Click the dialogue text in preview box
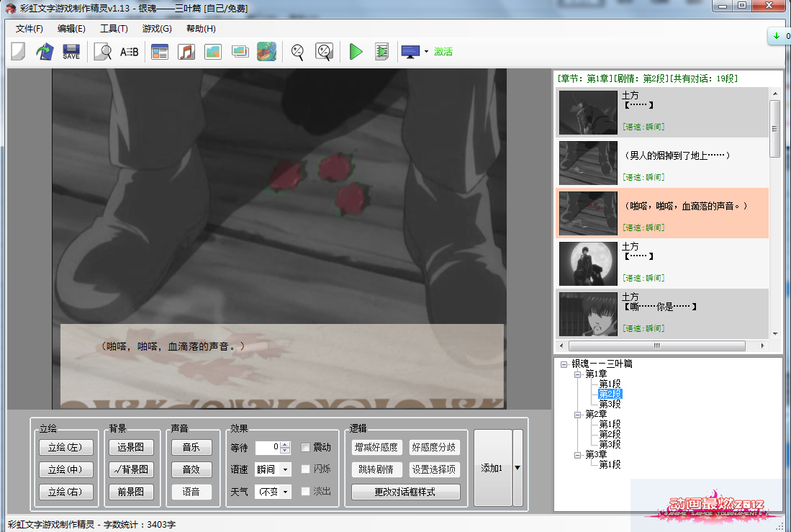This screenshot has width=791, height=532. [x=173, y=347]
